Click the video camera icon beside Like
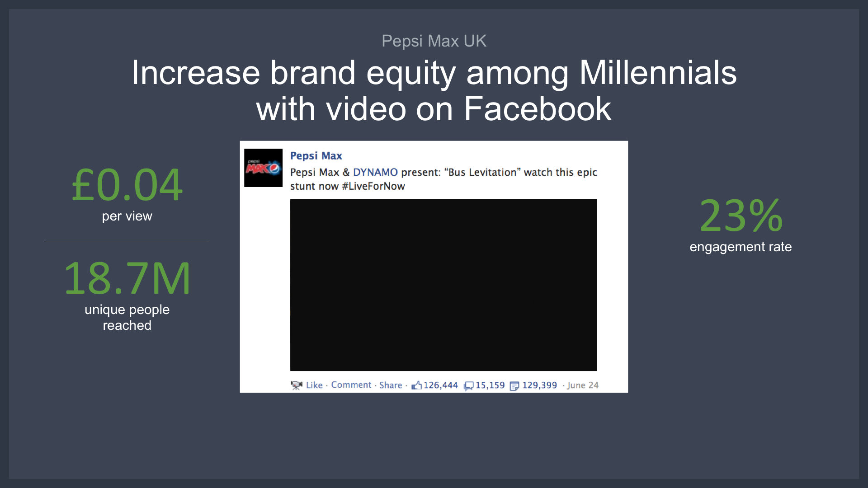The height and width of the screenshot is (488, 868). click(x=296, y=385)
